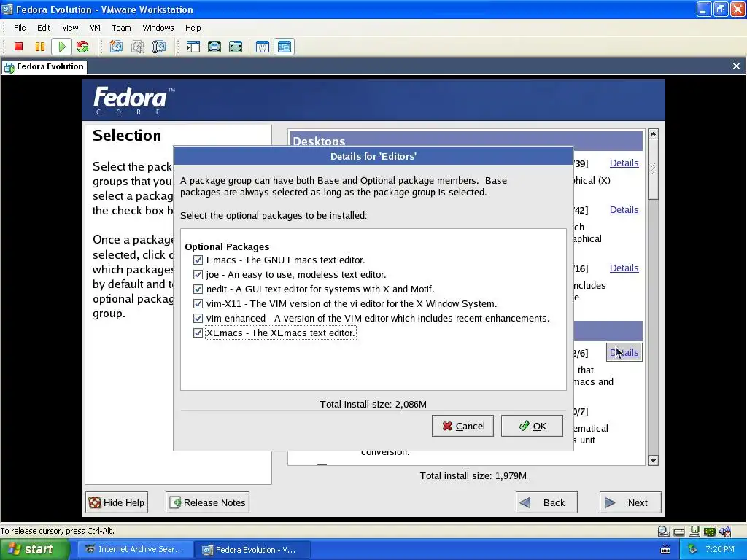Screen dimensions: 747x560
Task: Click the Desktops group header
Action: coord(466,141)
